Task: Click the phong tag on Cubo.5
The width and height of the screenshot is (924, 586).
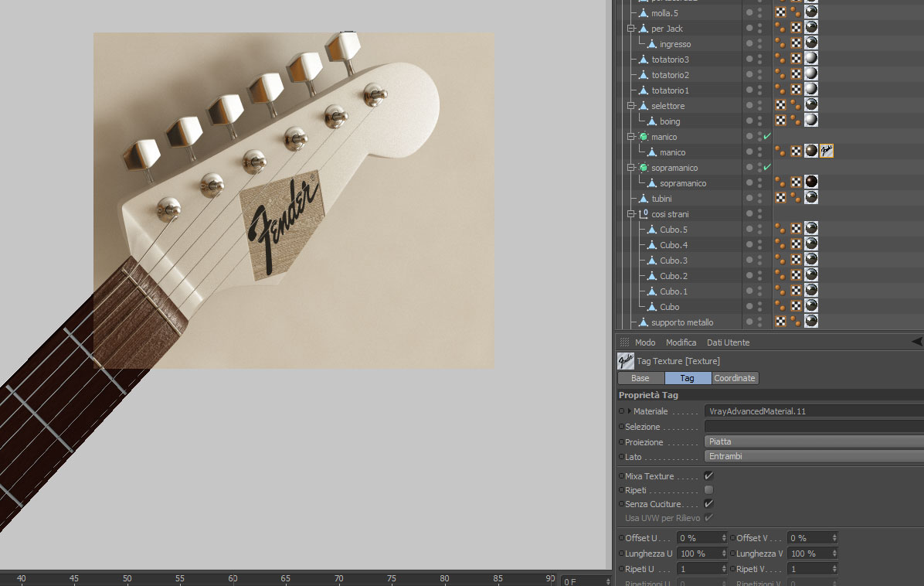Action: 780,228
